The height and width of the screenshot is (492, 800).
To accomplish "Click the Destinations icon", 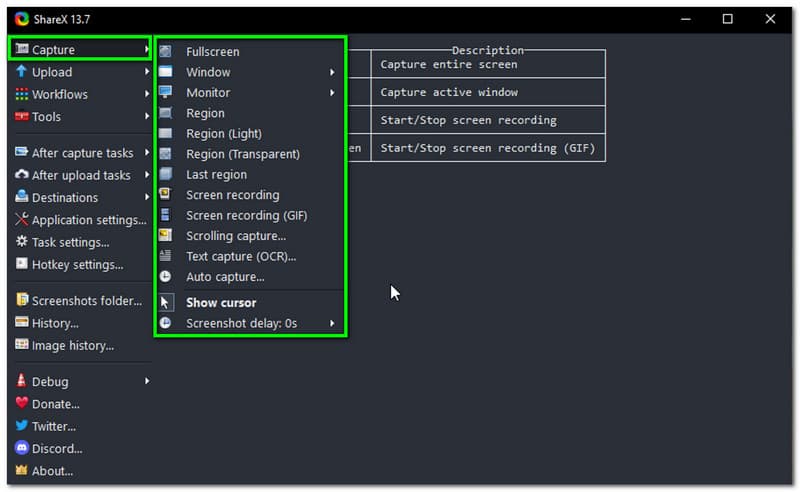I will [21, 196].
